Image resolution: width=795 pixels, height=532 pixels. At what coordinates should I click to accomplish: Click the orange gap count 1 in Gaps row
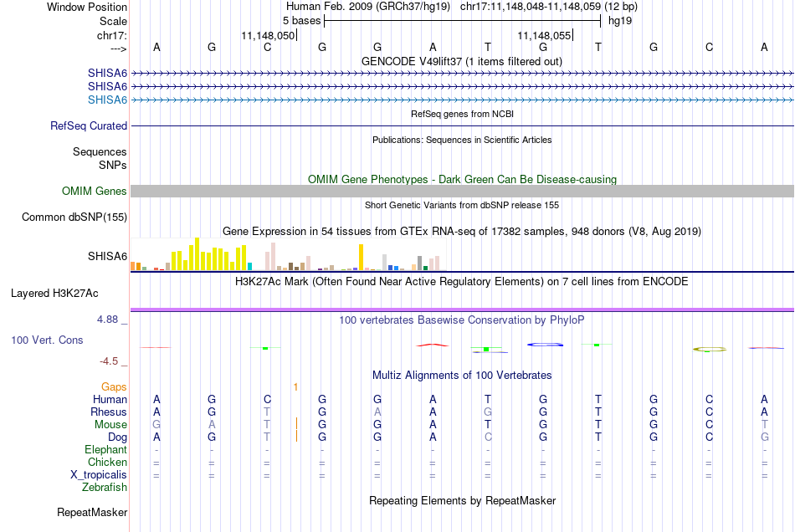pyautogui.click(x=295, y=387)
